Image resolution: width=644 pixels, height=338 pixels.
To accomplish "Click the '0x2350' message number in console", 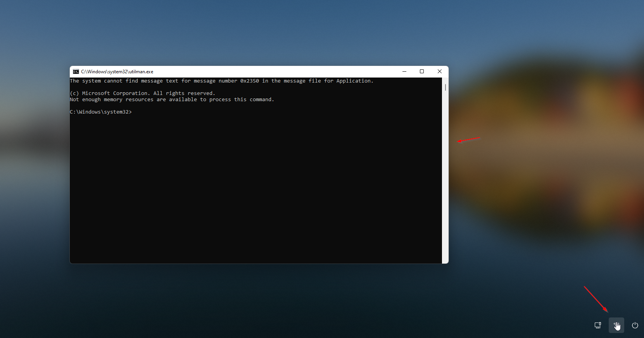I will tap(249, 81).
